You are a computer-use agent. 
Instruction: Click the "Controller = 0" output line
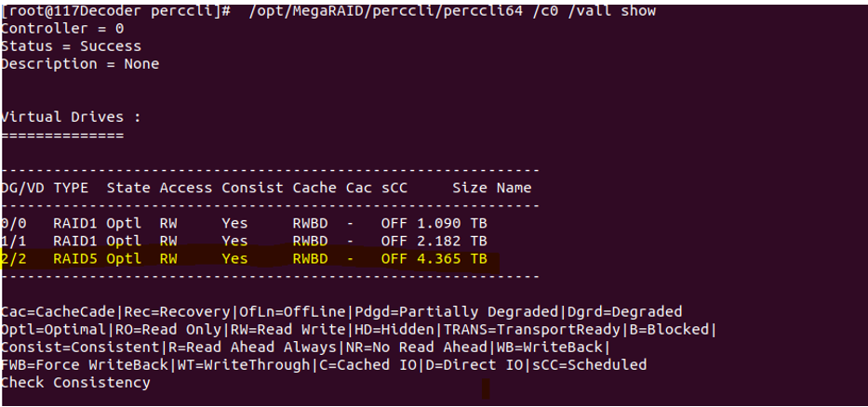coord(58,29)
